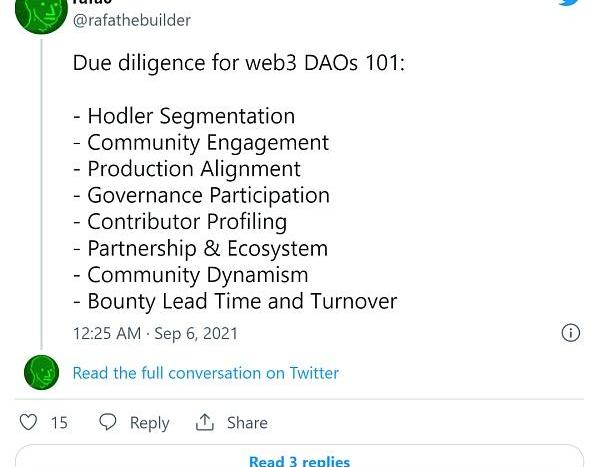Click the 'Partnership & Ecosystem' line of the tweet
This screenshot has width=600, height=467.
(x=200, y=248)
